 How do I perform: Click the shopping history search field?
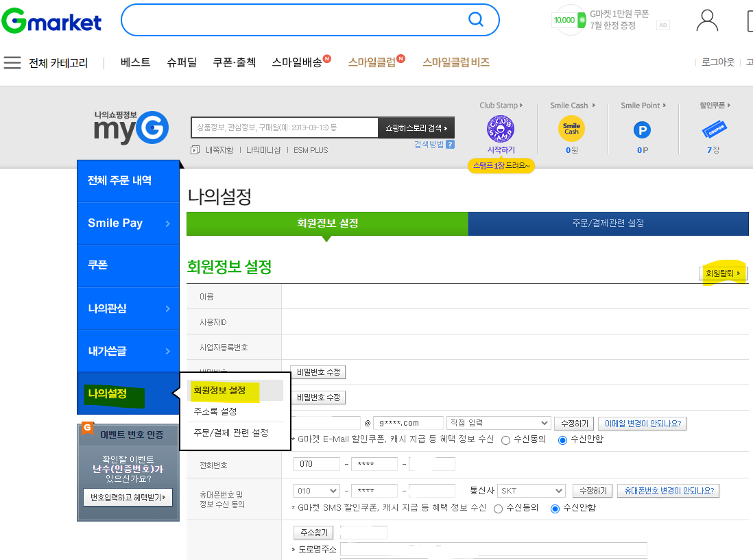point(285,127)
